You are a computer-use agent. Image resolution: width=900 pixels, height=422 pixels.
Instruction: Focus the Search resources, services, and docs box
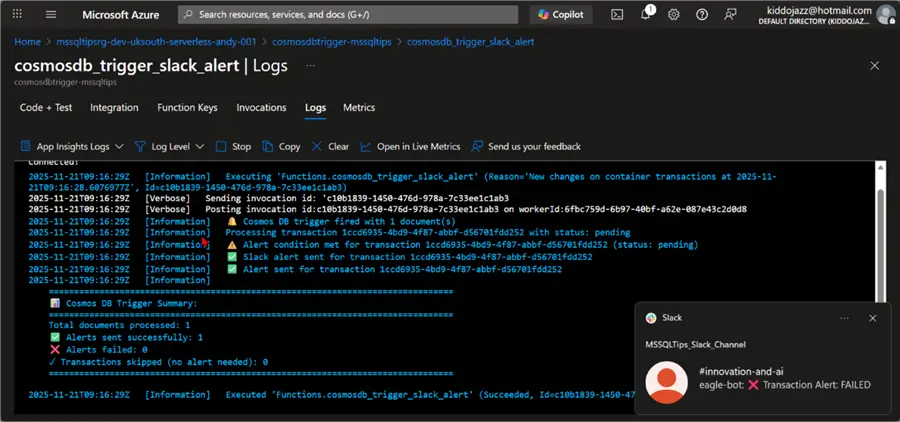click(x=348, y=14)
